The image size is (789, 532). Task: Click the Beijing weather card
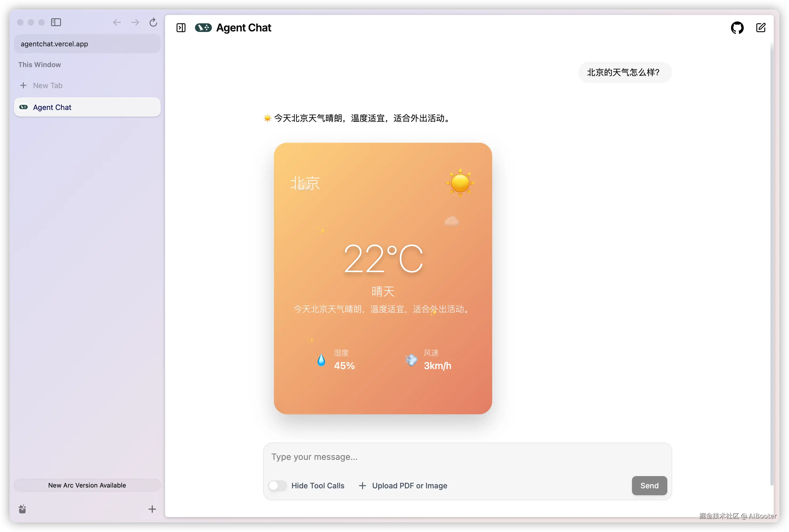(383, 278)
